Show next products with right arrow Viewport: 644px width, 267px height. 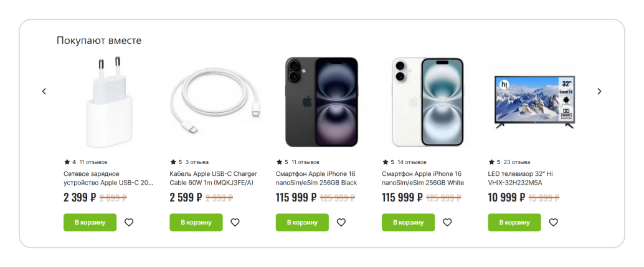599,91
